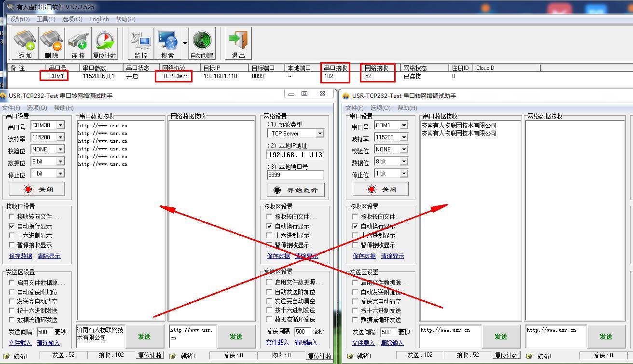Screen dimensions: 633x364
Task: Enable 暂停接收显示 in left window
Action: click(x=12, y=245)
